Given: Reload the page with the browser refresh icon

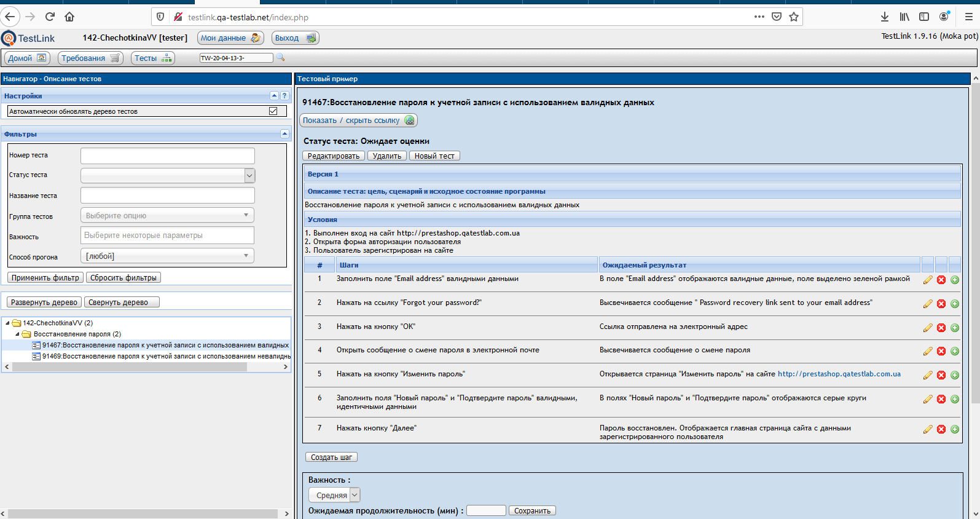Looking at the screenshot, I should click(x=50, y=17).
